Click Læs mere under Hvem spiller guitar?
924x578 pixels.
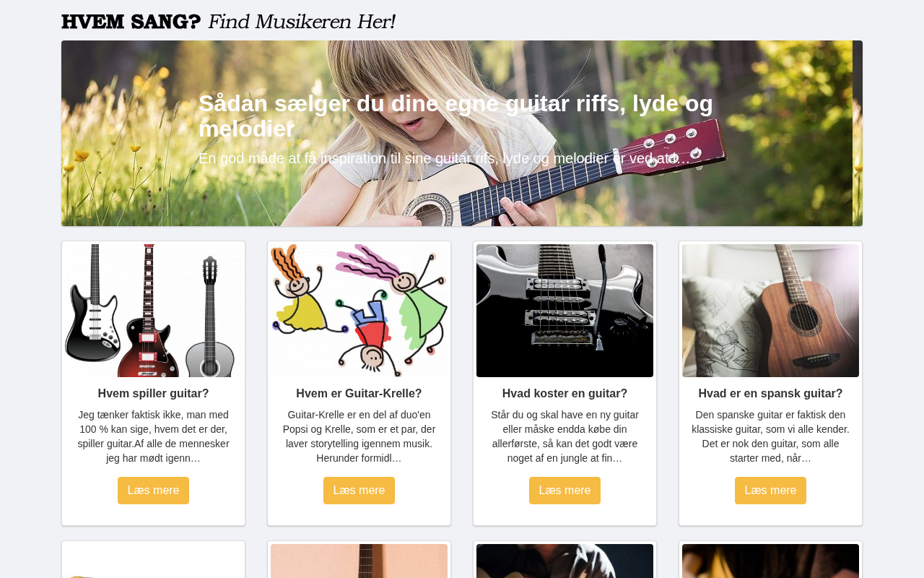tap(153, 491)
